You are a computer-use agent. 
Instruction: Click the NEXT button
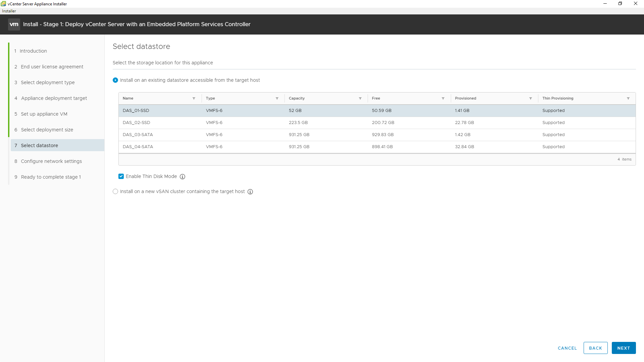click(624, 348)
